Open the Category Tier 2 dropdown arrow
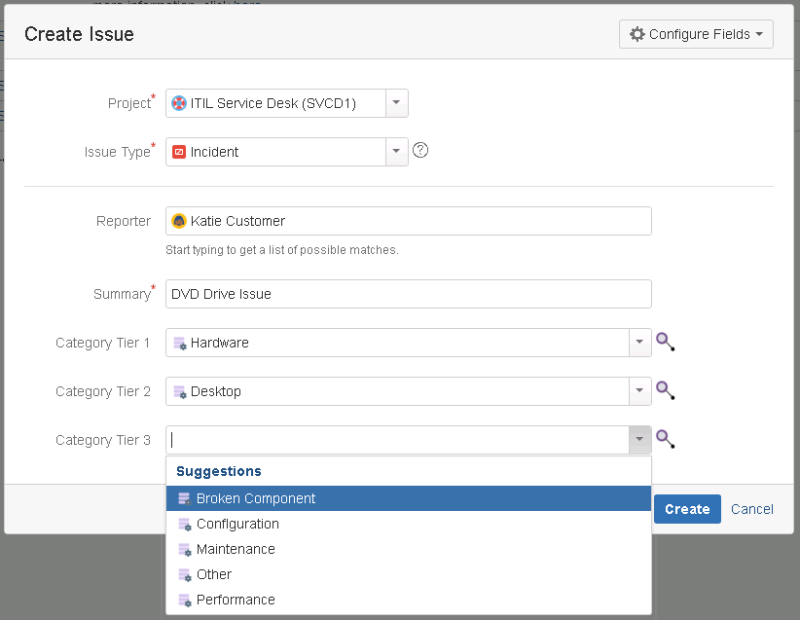This screenshot has width=800, height=620. click(x=639, y=391)
